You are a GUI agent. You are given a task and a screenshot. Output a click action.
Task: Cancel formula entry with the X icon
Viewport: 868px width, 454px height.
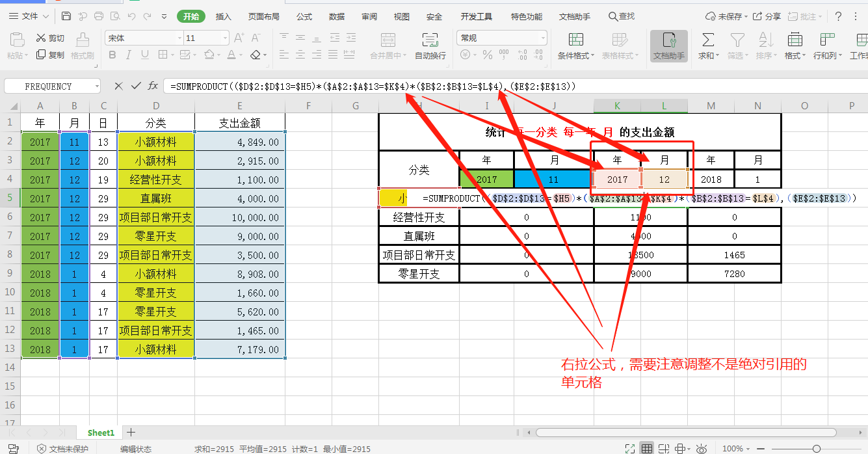pos(118,86)
